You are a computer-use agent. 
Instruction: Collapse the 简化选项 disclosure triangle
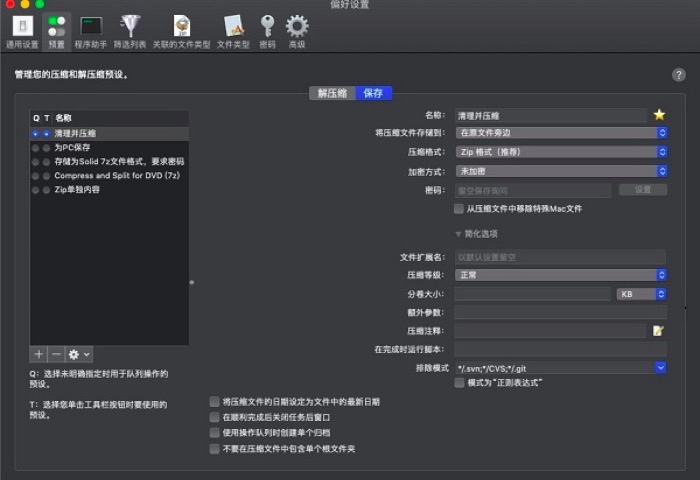click(458, 234)
